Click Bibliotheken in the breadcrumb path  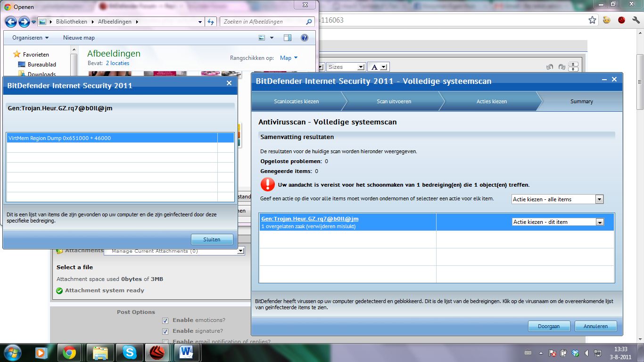pyautogui.click(x=71, y=22)
